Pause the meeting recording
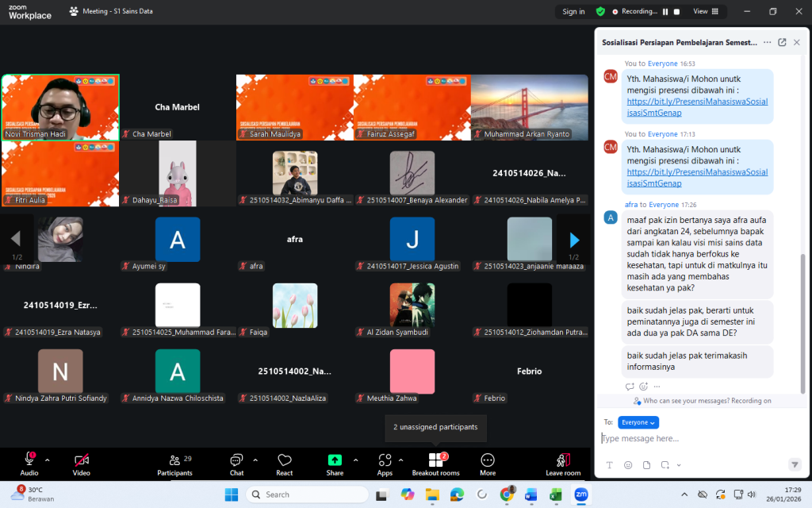This screenshot has height=508, width=812. pos(665,12)
